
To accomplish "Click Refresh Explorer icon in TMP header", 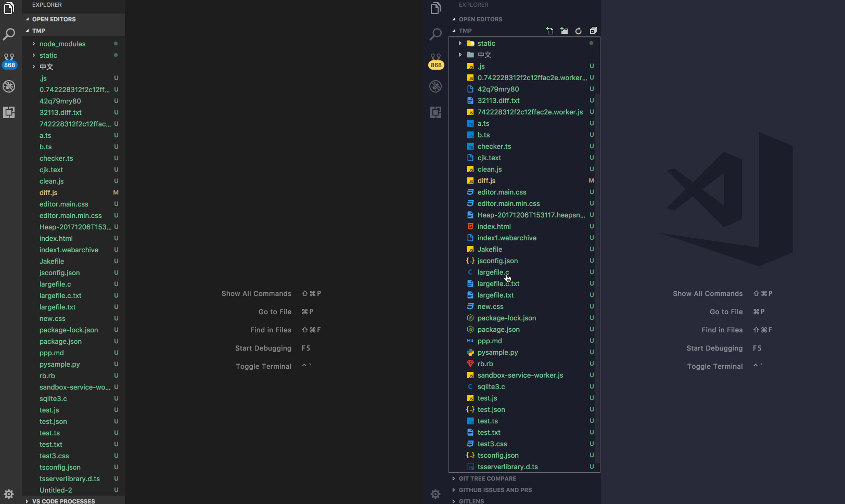I will 579,31.
